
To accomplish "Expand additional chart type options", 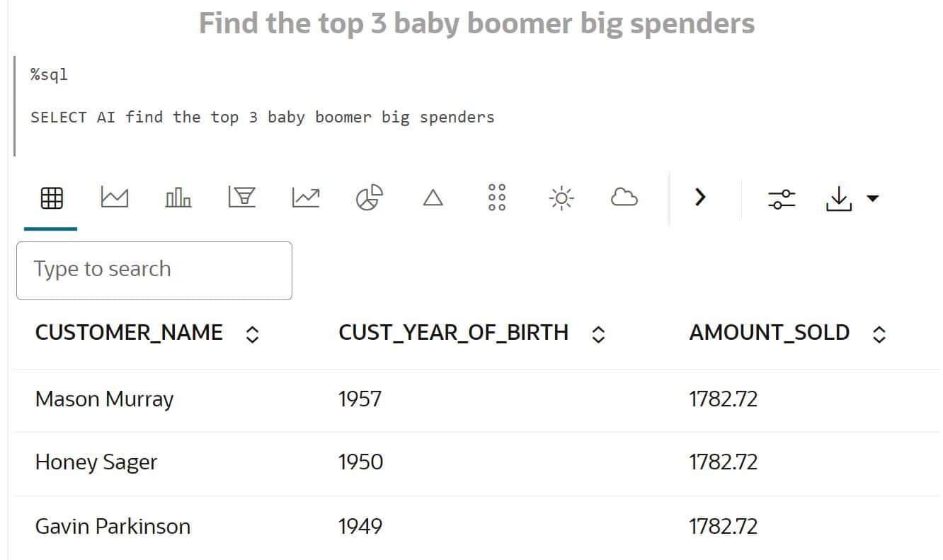I will tap(700, 198).
